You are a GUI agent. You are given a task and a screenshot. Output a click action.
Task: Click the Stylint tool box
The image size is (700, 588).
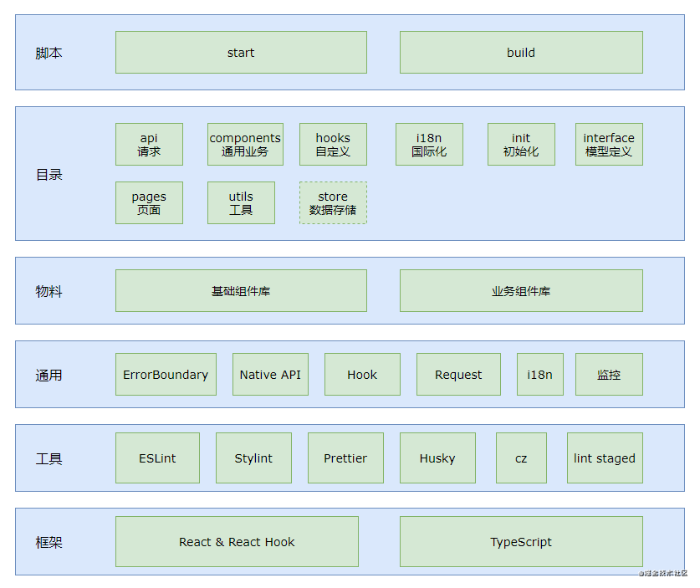coord(253,458)
